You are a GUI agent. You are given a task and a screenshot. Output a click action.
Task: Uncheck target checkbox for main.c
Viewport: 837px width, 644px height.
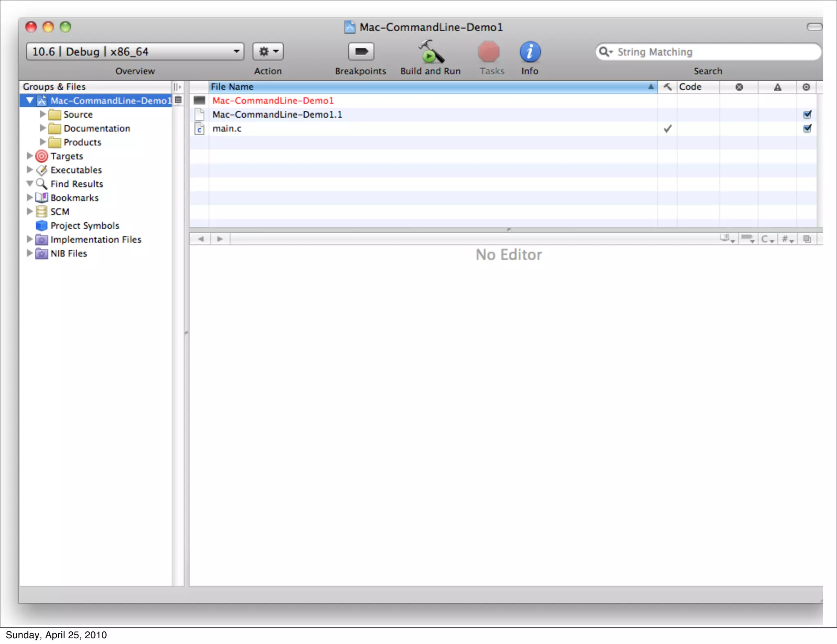coord(807,129)
